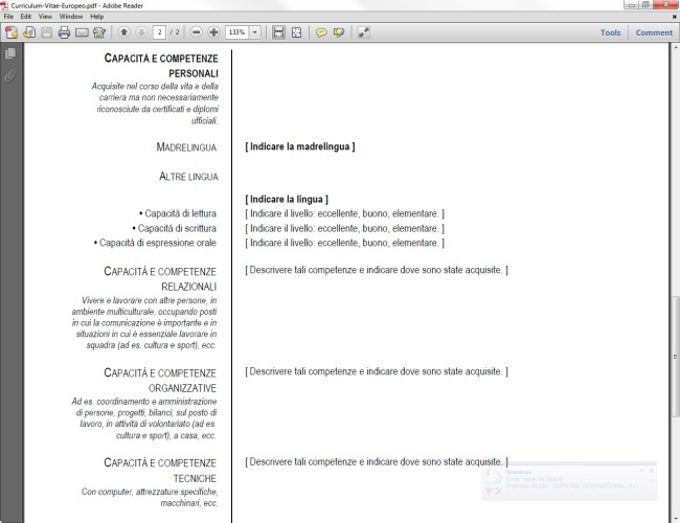Click the "Personali" heading word
This screenshot has height=523, width=680.
click(x=193, y=73)
